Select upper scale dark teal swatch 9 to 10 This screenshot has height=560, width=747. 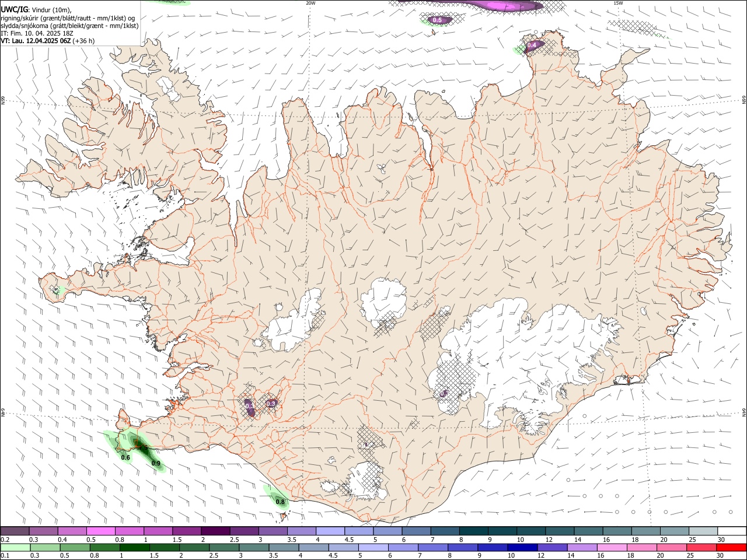502,531
